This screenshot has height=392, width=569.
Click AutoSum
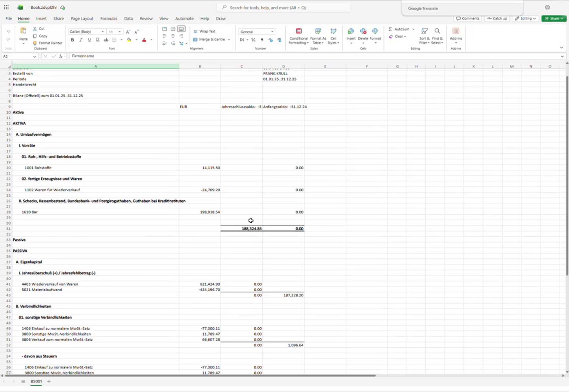(399, 29)
